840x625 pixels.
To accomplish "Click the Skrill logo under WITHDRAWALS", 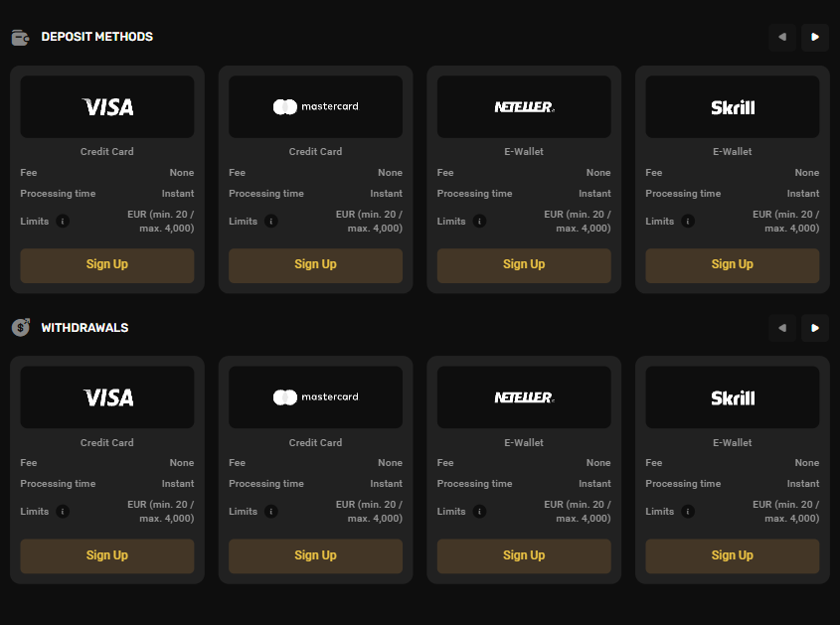I will pos(732,396).
